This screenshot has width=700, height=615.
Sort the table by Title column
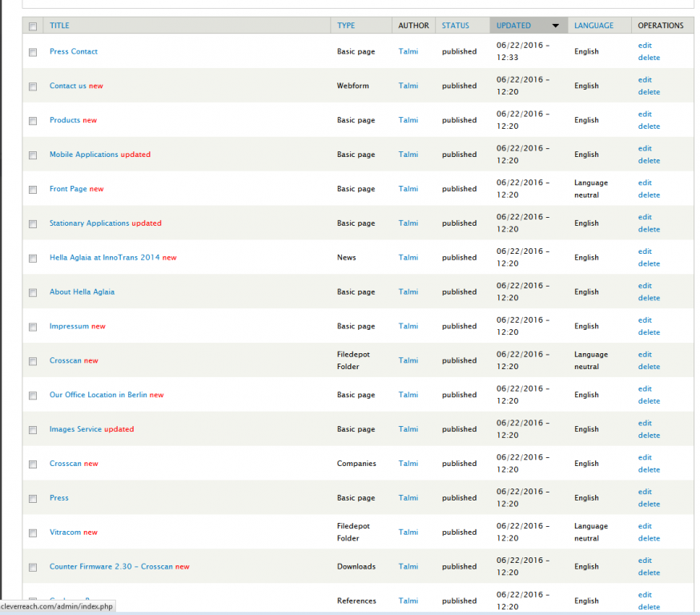tap(59, 26)
